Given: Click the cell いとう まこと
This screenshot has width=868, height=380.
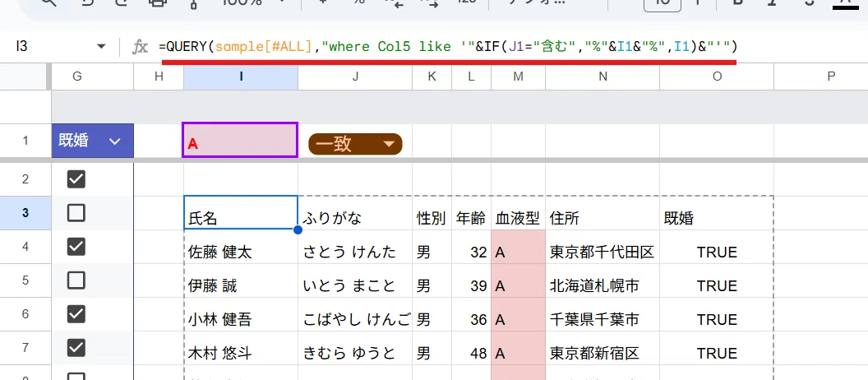Looking at the screenshot, I should 355,280.
